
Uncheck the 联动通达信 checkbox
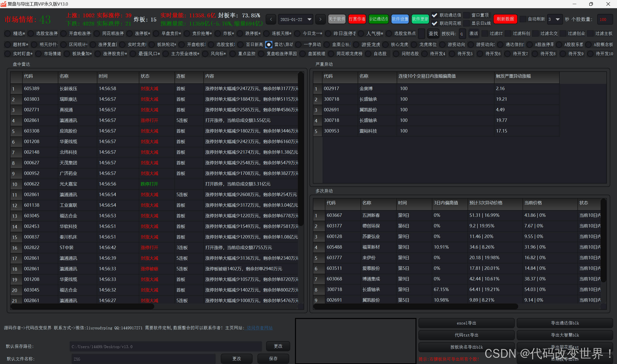tap(435, 15)
